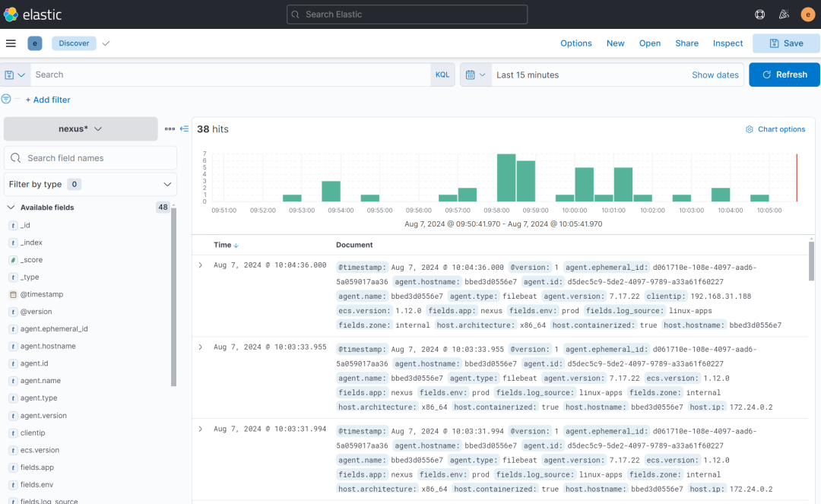Click the Document column header
This screenshot has width=821, height=504.
click(x=354, y=245)
